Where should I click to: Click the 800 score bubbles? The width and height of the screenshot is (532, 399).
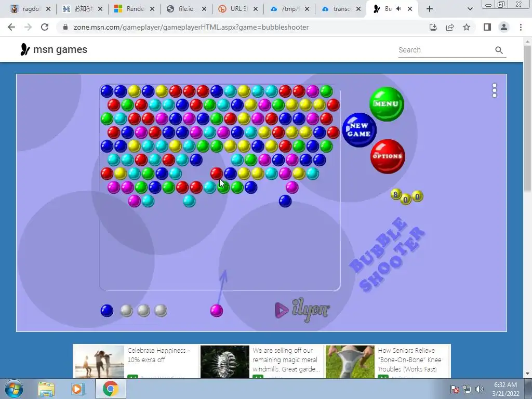[x=406, y=196]
